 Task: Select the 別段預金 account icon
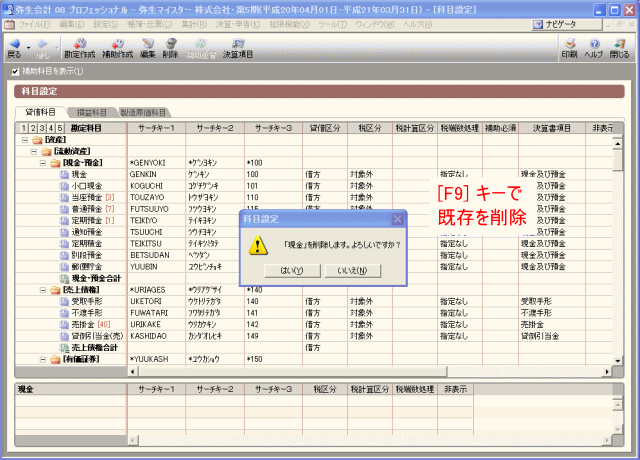(x=64, y=256)
